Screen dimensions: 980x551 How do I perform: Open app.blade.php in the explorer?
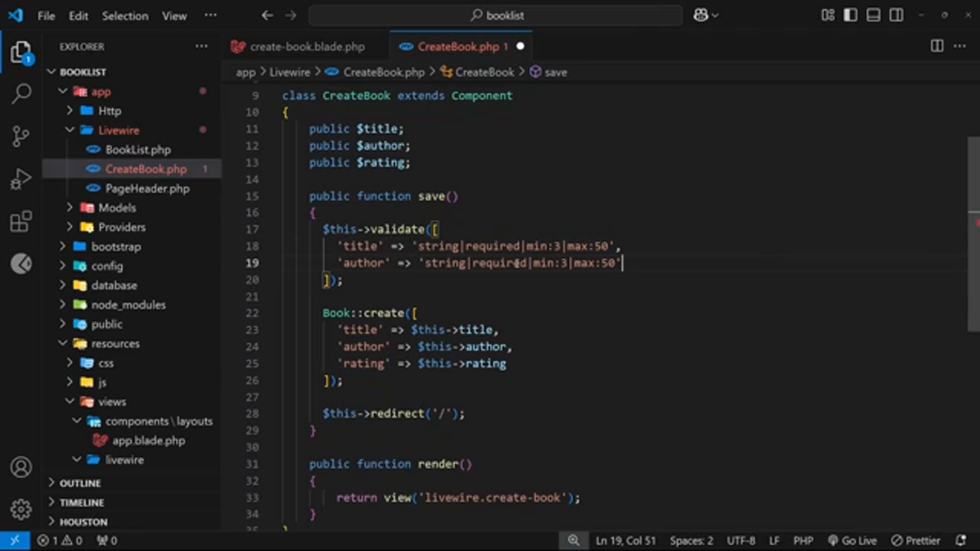pyautogui.click(x=149, y=441)
